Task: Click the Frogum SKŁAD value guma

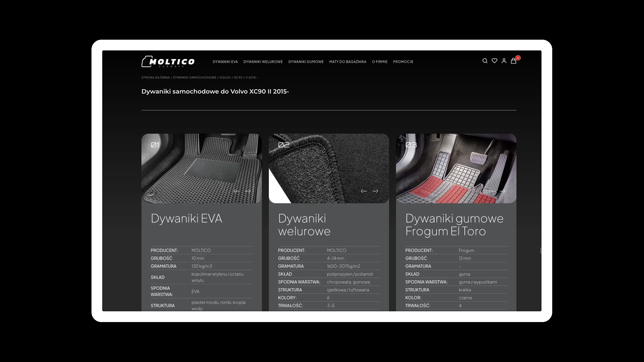Action: click(x=464, y=274)
